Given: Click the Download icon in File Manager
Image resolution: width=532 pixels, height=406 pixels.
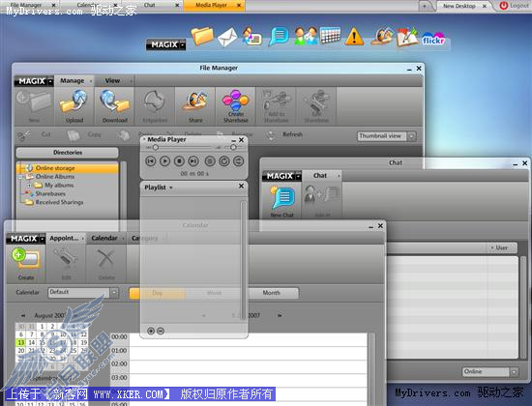Looking at the screenshot, I should click(114, 101).
